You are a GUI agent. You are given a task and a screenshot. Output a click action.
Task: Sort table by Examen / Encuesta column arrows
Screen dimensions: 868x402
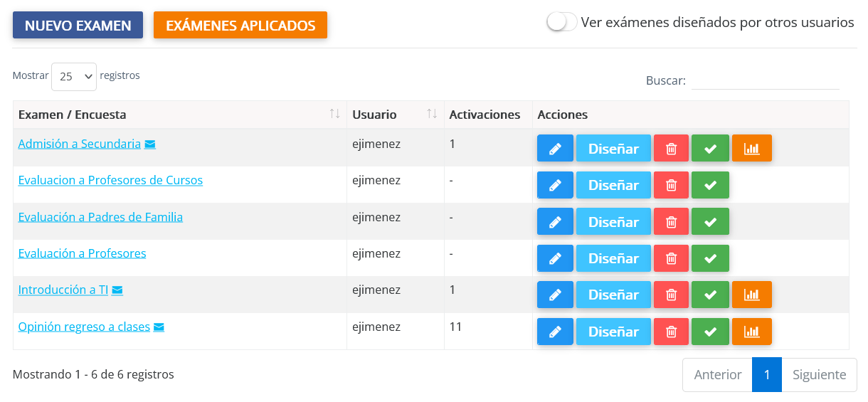coord(334,115)
